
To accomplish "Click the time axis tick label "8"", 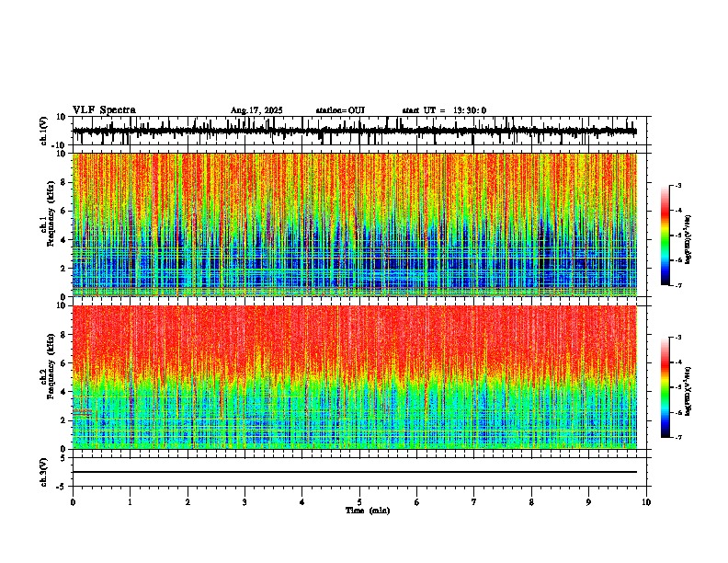I will pos(531,502).
